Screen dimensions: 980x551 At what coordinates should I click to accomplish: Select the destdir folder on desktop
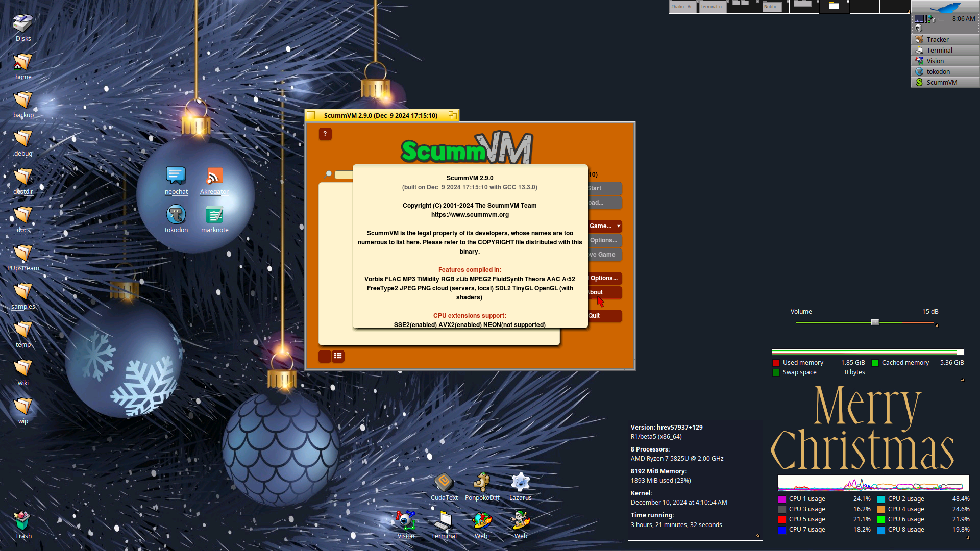pos(23,181)
